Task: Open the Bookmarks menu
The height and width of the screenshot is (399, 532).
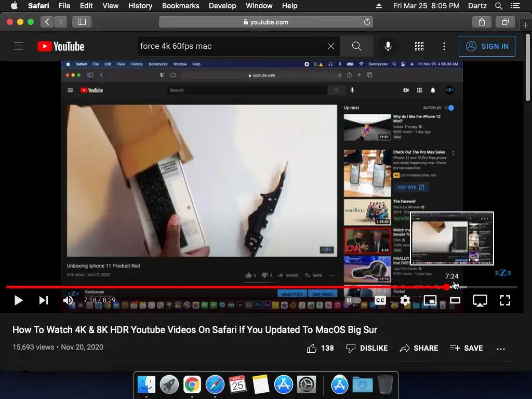Action: [180, 6]
